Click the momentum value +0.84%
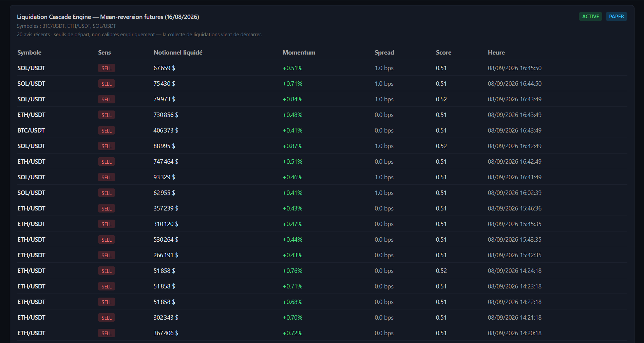The image size is (644, 343). [x=292, y=99]
